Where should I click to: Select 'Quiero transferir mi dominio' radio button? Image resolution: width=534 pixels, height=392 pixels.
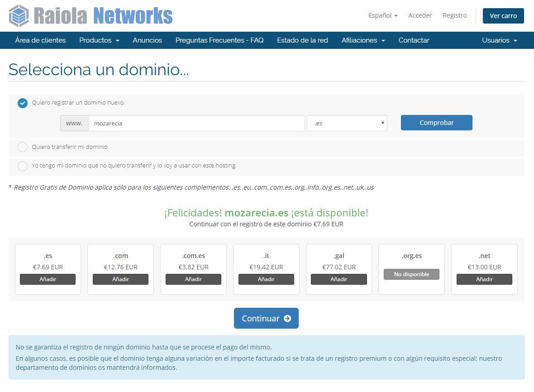click(x=23, y=147)
